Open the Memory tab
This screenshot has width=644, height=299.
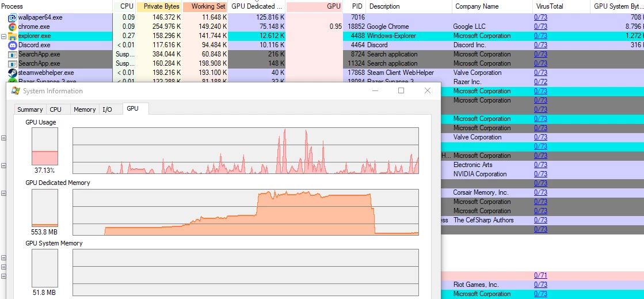tap(85, 109)
